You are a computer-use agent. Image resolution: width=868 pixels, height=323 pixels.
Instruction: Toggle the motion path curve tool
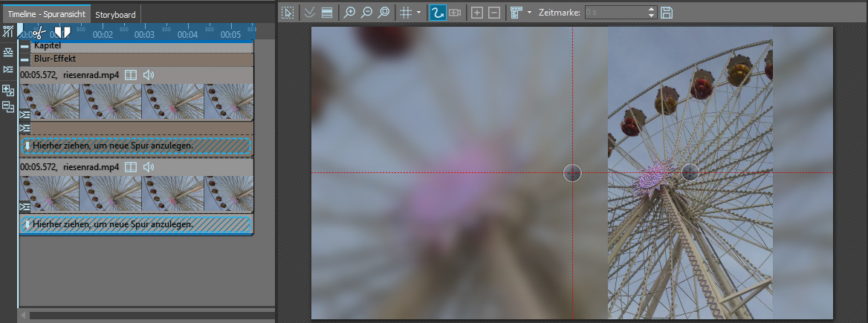(438, 13)
